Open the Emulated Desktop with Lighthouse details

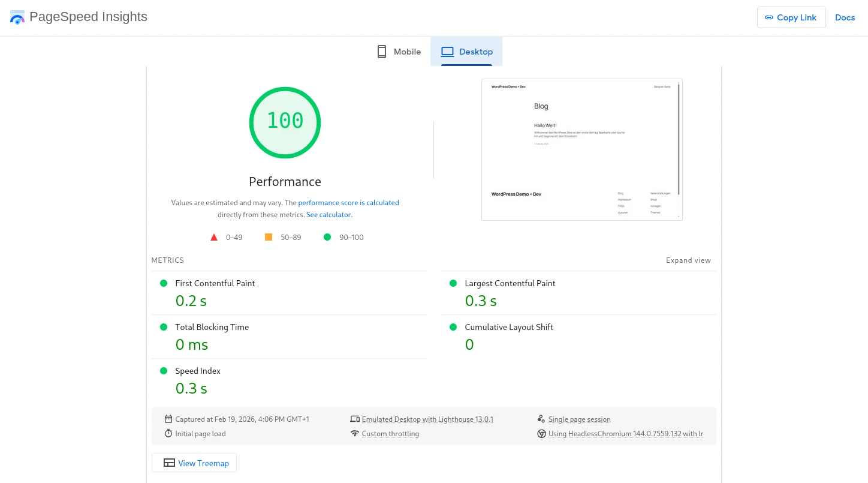tap(427, 419)
